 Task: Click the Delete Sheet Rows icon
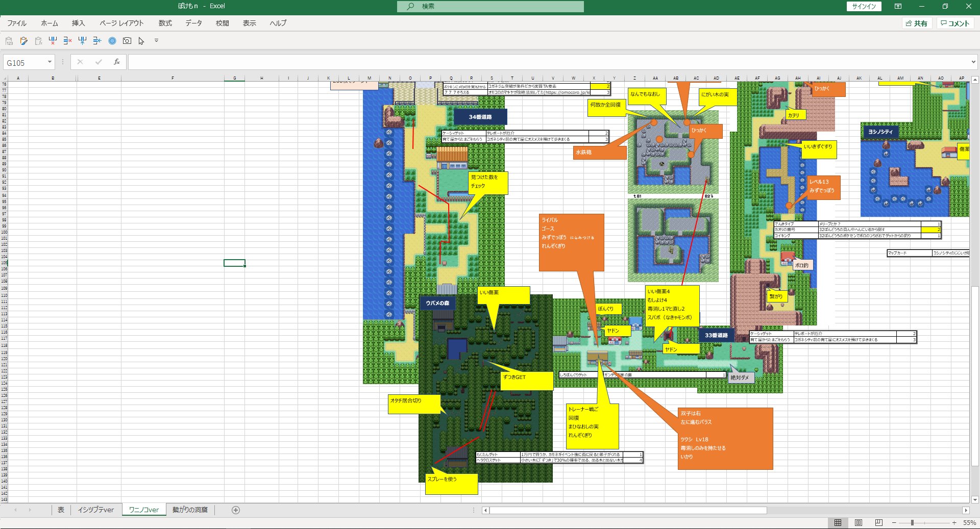67,41
